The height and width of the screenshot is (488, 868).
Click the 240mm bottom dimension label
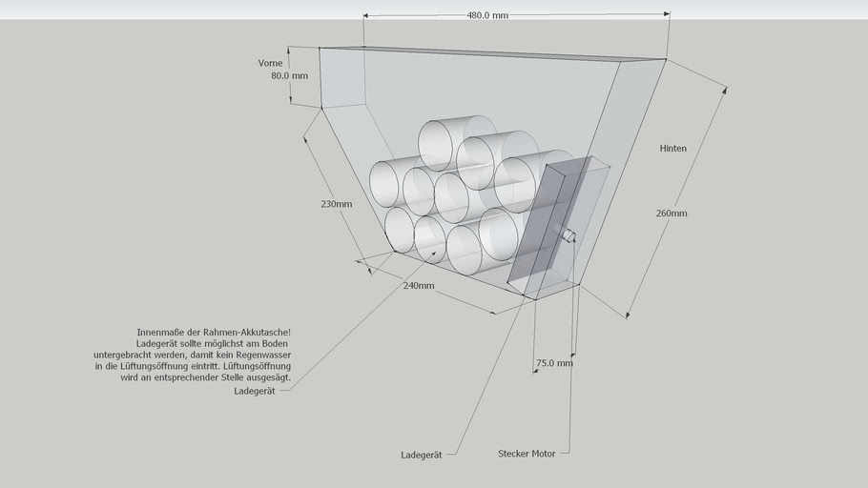tap(419, 286)
